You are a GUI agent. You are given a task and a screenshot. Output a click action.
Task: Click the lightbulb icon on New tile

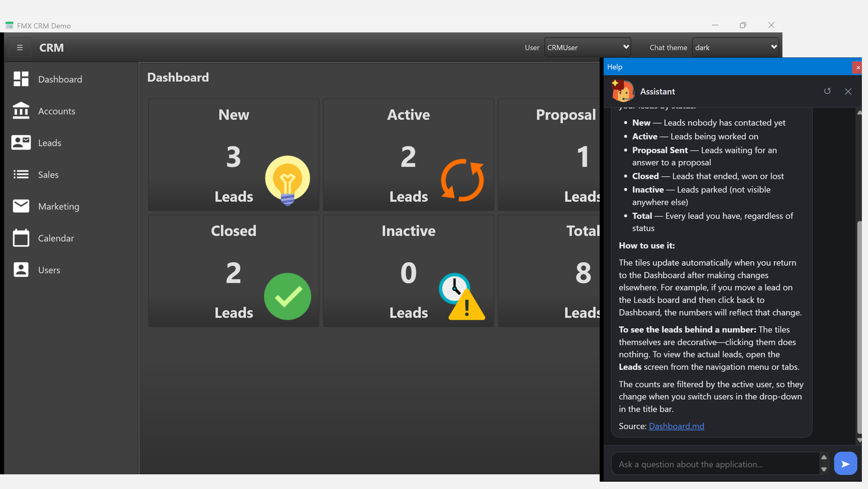287,180
